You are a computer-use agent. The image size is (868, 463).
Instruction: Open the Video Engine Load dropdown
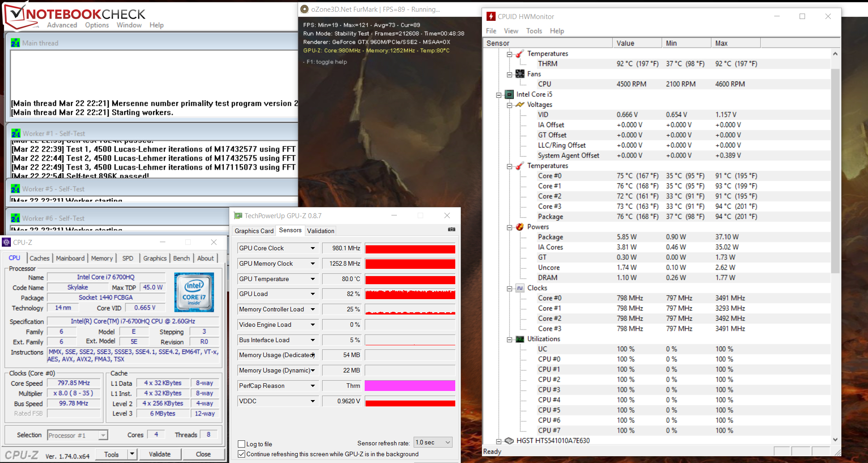click(x=313, y=325)
